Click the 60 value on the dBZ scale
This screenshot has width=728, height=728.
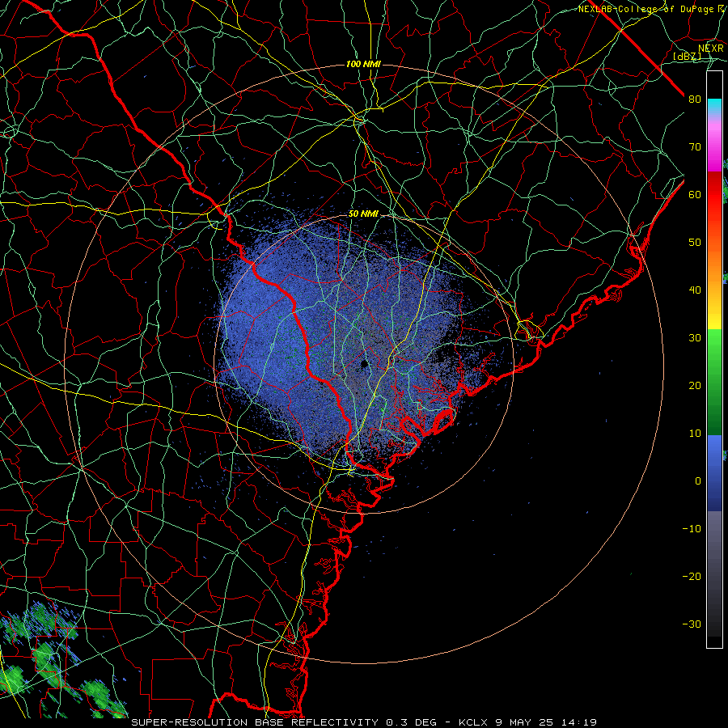point(695,195)
